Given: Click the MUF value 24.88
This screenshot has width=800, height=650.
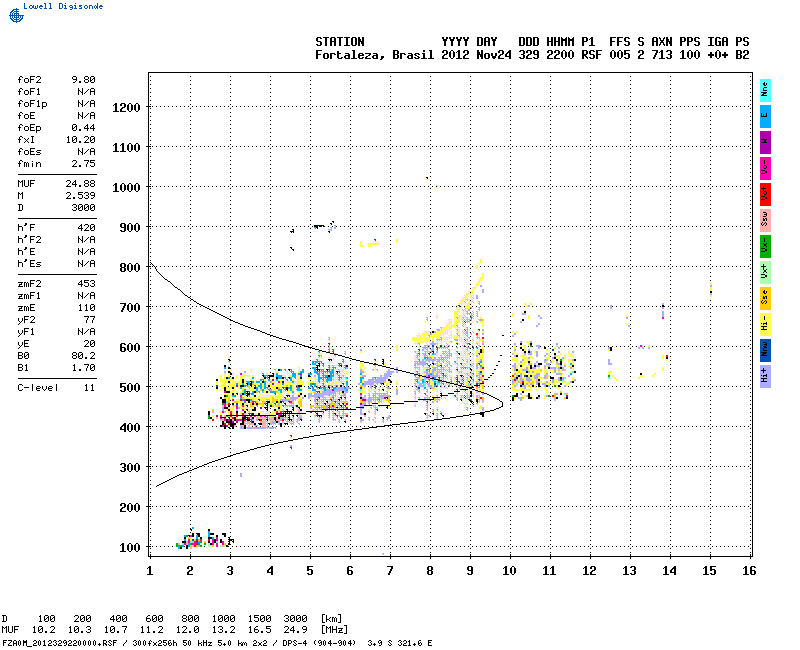Looking at the screenshot, I should click(81, 184).
